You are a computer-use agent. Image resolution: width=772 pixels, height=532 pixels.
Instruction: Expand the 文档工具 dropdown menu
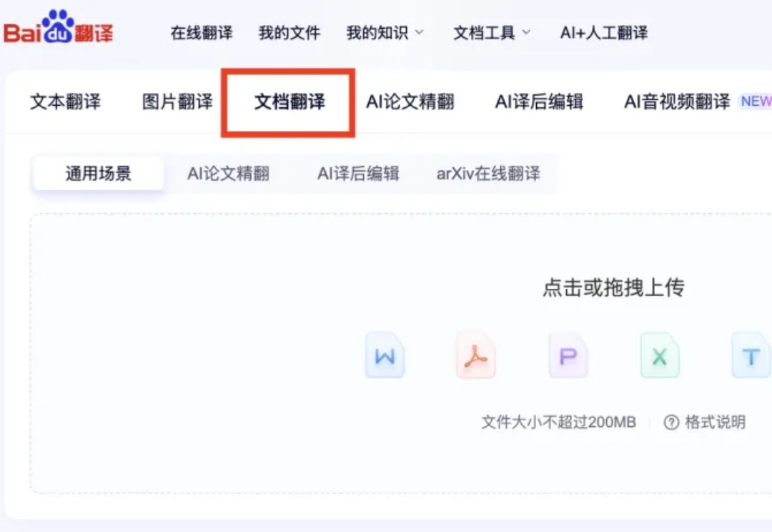(485, 32)
